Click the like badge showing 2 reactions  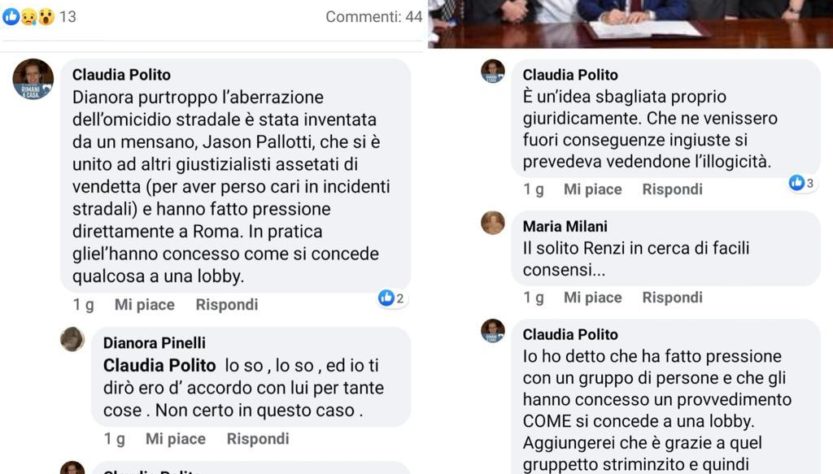point(392,298)
